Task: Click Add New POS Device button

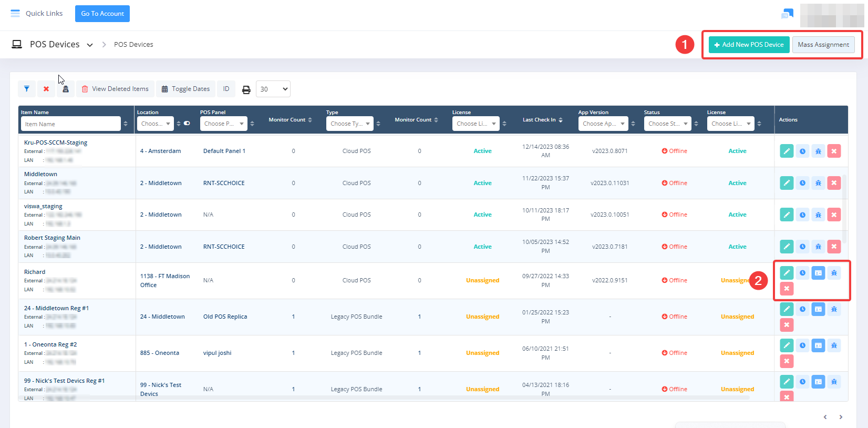Action: pyautogui.click(x=749, y=45)
